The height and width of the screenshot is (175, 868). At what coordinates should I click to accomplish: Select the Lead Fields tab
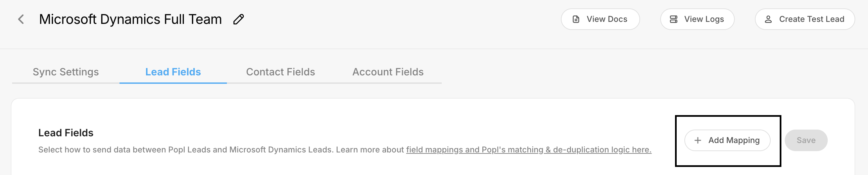[173, 72]
